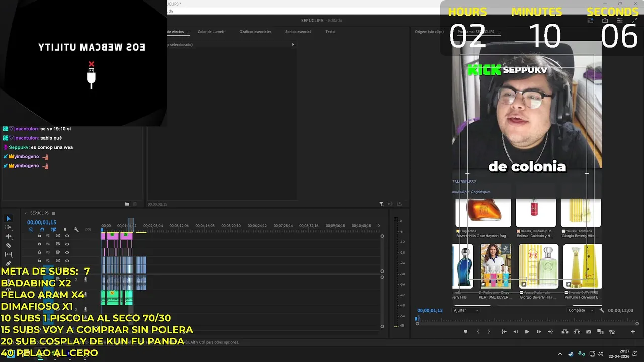Click Quick Export icon in header
This screenshot has width=644, height=362.
(605, 21)
